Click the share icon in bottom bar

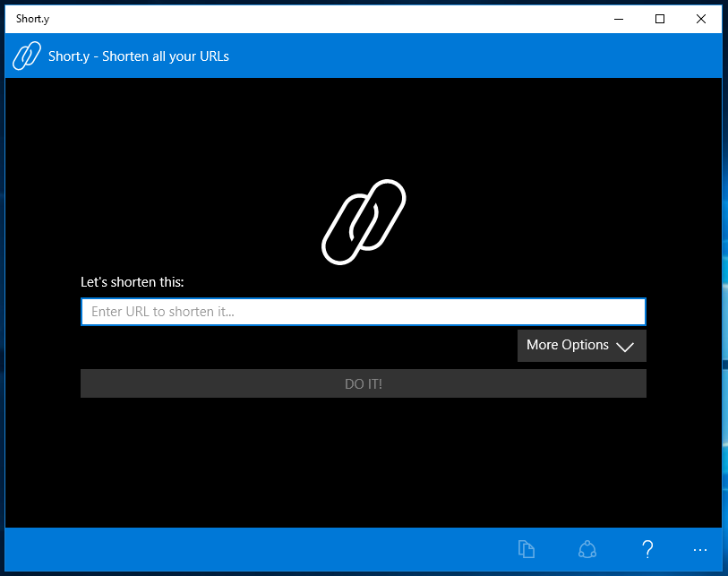[587, 549]
